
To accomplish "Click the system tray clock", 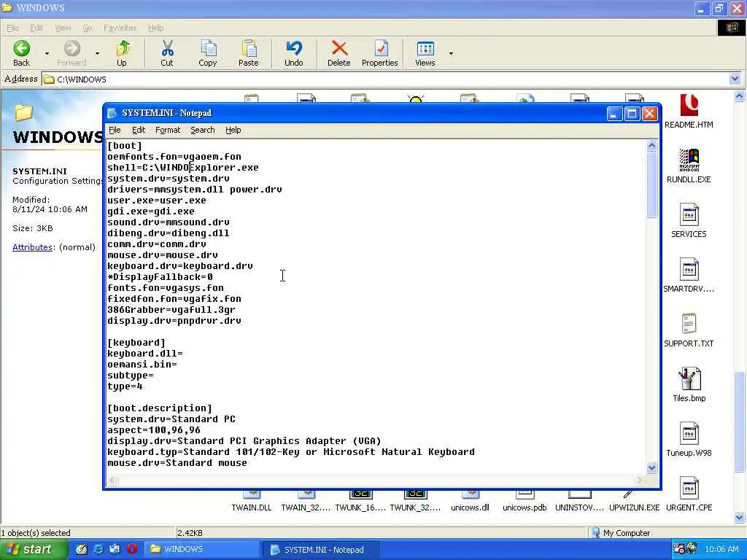I will 721,550.
